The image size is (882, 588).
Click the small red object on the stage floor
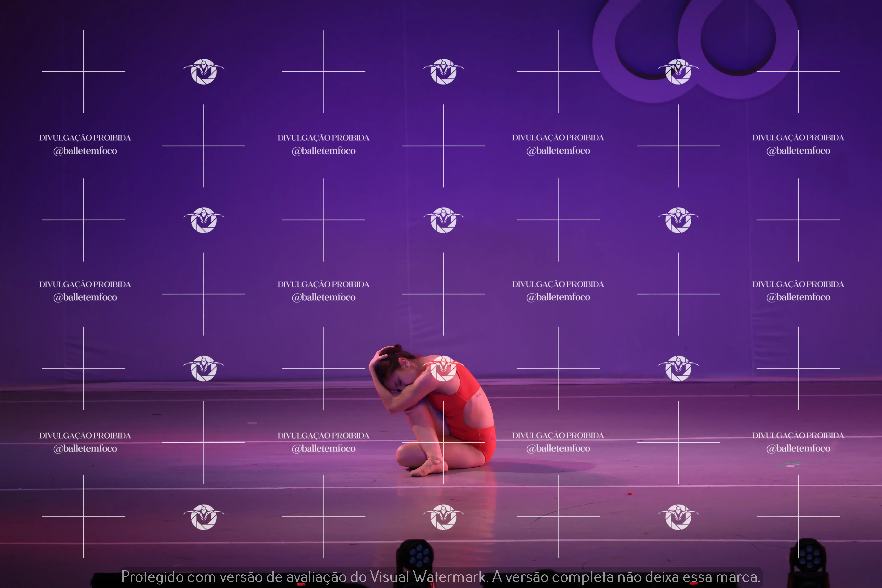[x=630, y=494]
